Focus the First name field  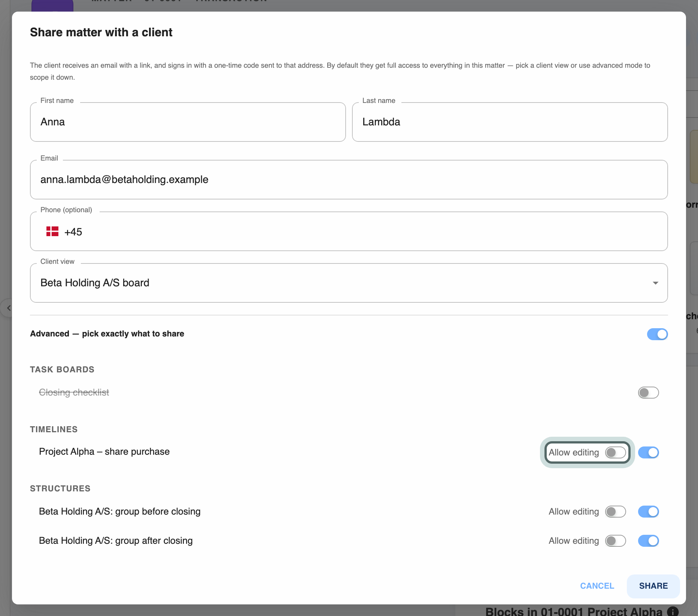pos(188,122)
